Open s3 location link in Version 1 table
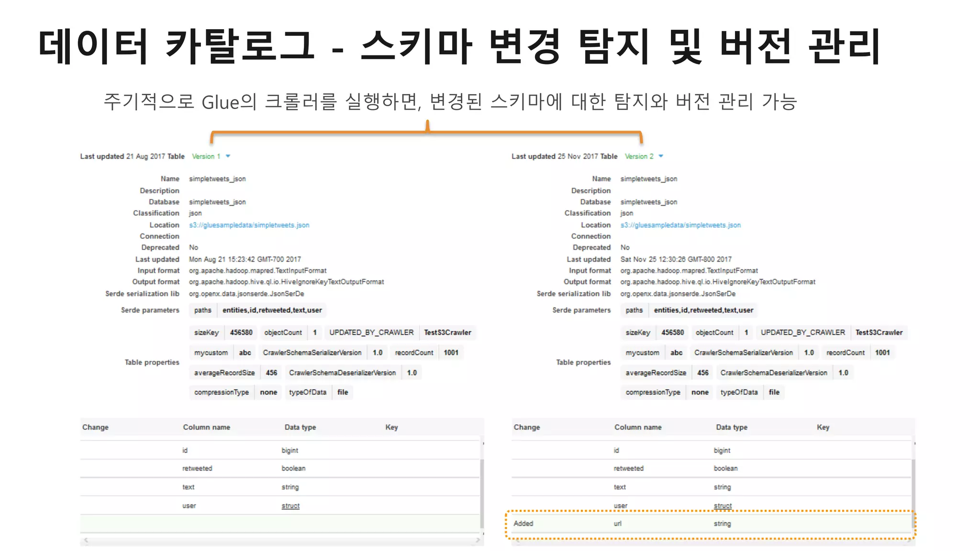This screenshot has height=551, width=980. click(x=249, y=225)
